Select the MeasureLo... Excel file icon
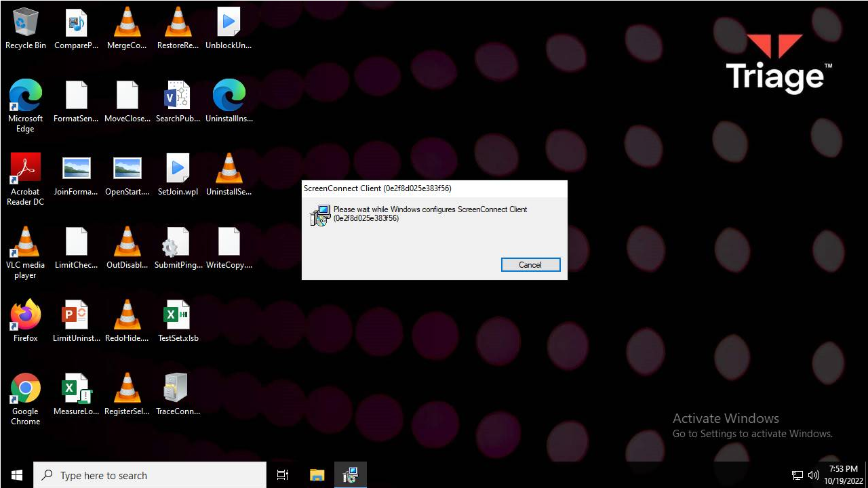Image resolution: width=868 pixels, height=488 pixels. 76,394
